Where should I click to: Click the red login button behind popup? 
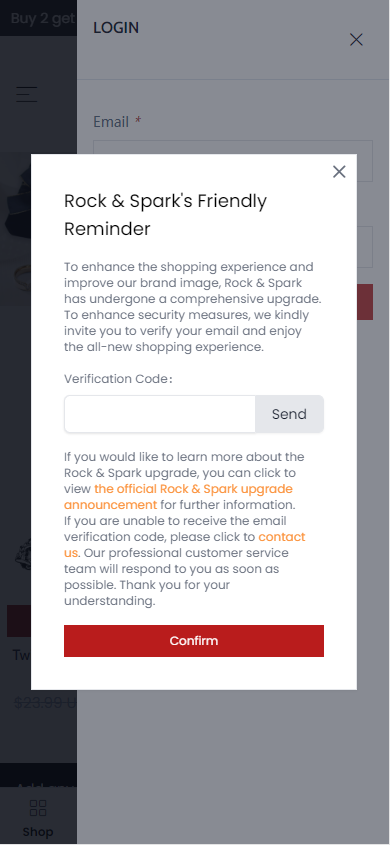(x=365, y=302)
